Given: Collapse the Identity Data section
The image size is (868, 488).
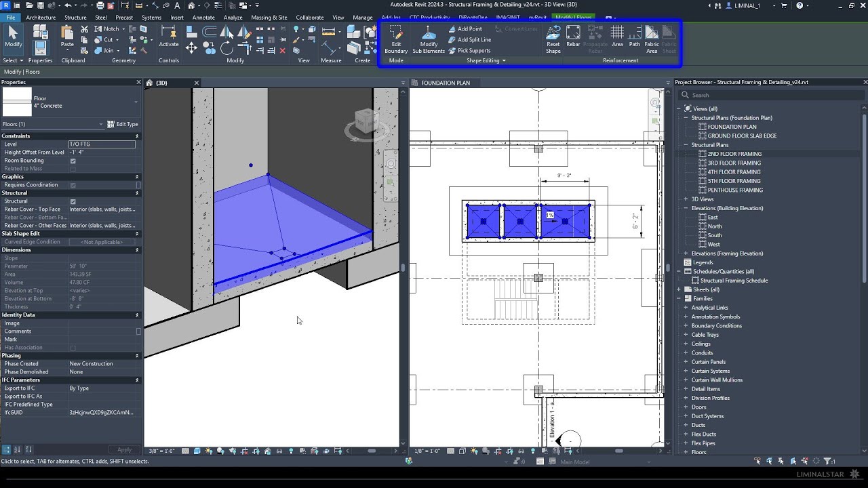Looking at the screenshot, I should [137, 315].
